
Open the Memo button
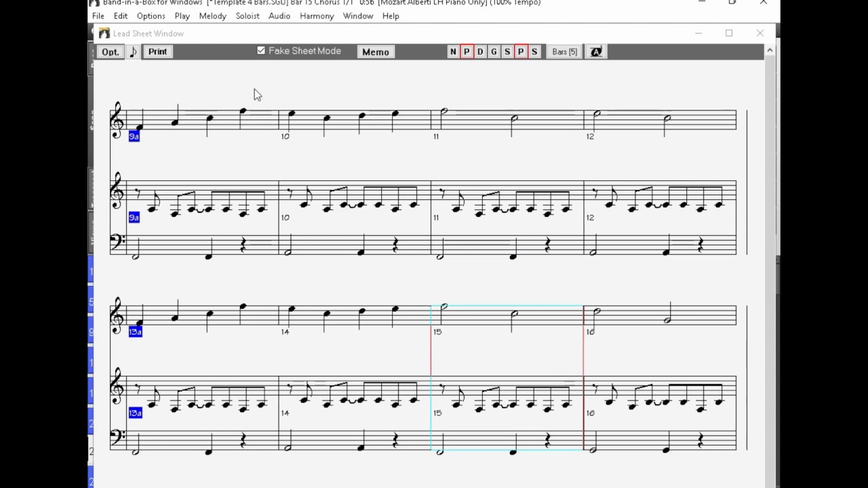(x=376, y=52)
